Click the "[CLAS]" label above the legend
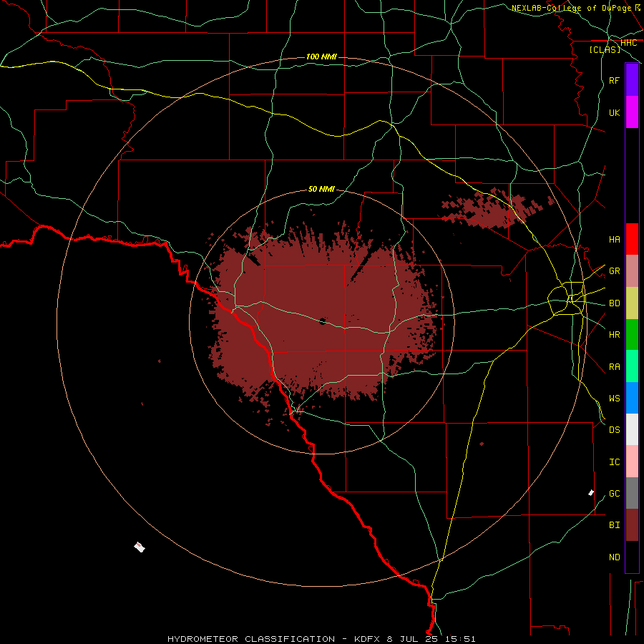 605,49
